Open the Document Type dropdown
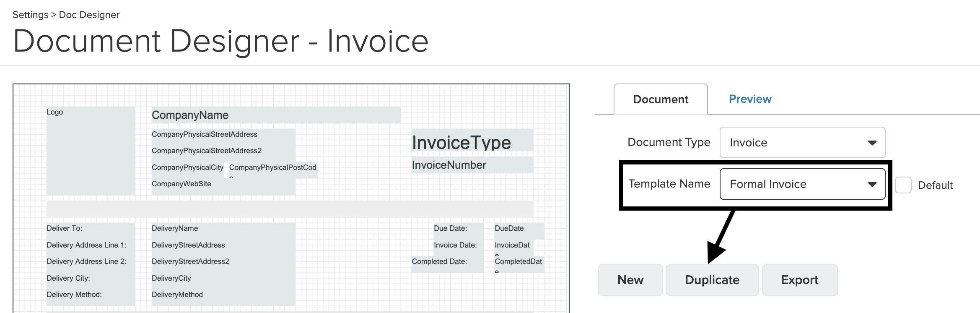 (802, 143)
